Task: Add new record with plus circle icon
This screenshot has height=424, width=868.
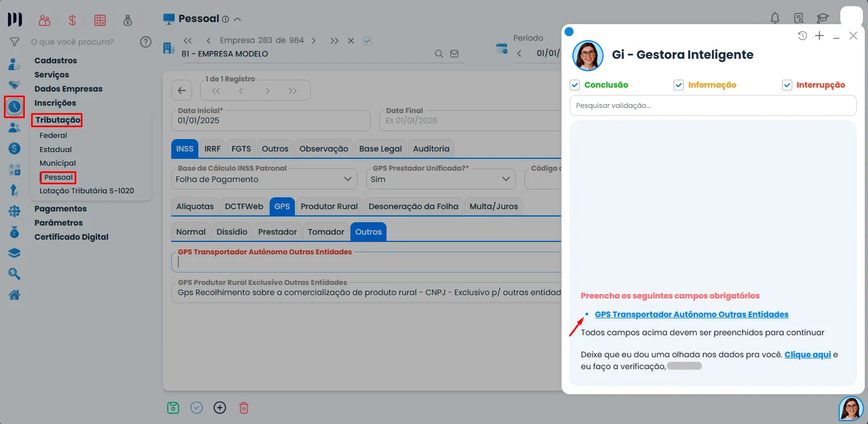Action: coord(220,408)
